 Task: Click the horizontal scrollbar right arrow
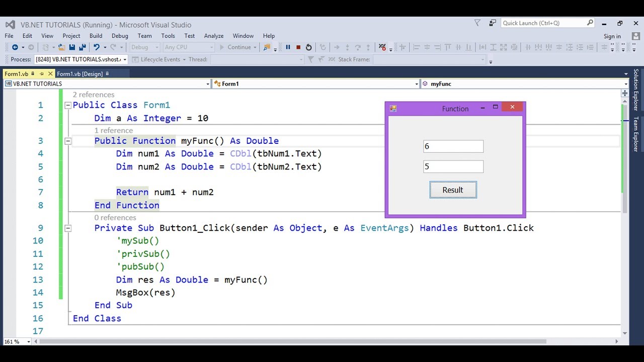pyautogui.click(x=617, y=342)
